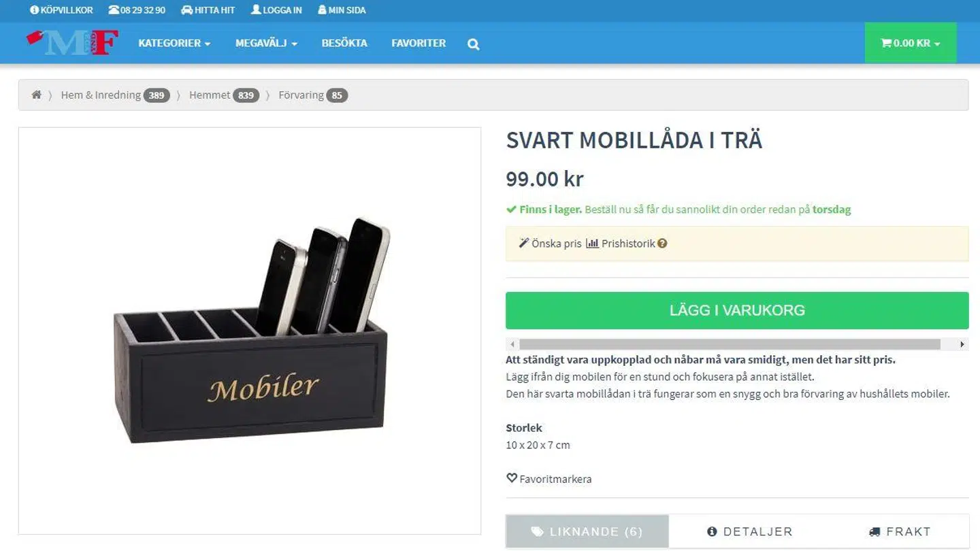Click the Önska pris wand icon

coord(524,243)
